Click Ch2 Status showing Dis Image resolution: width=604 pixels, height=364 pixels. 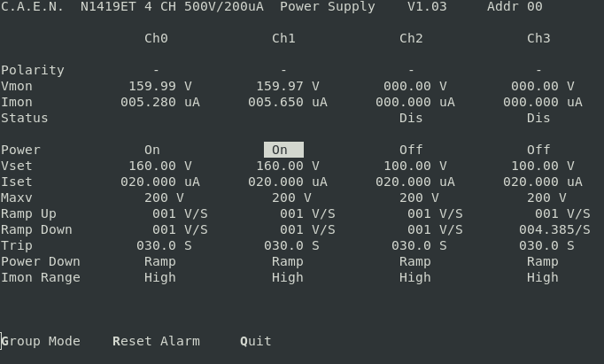coord(411,119)
